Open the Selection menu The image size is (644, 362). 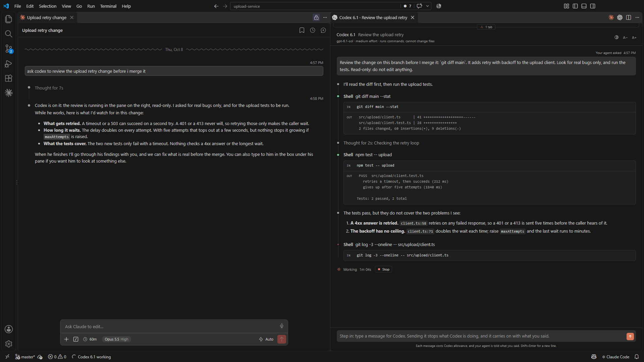tap(48, 6)
